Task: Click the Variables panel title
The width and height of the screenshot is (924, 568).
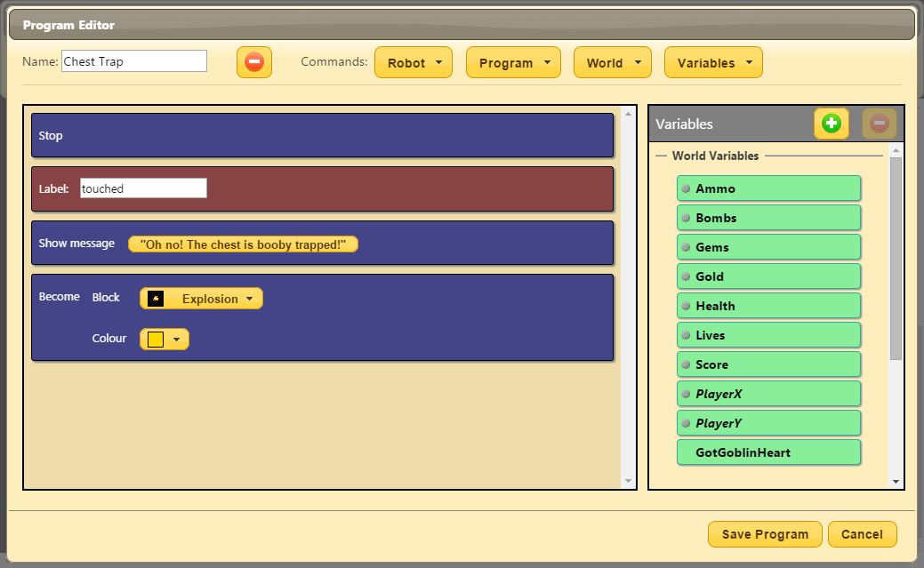Action: 684,124
